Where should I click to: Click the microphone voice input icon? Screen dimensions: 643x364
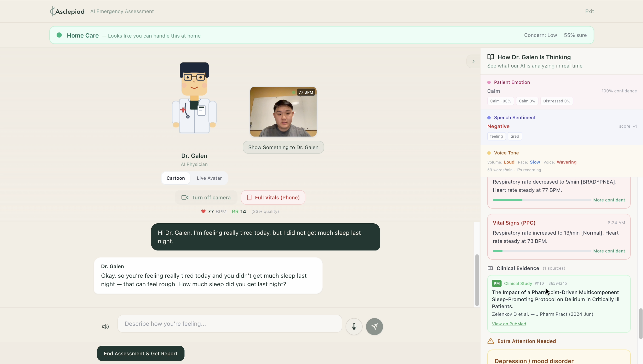(354, 326)
